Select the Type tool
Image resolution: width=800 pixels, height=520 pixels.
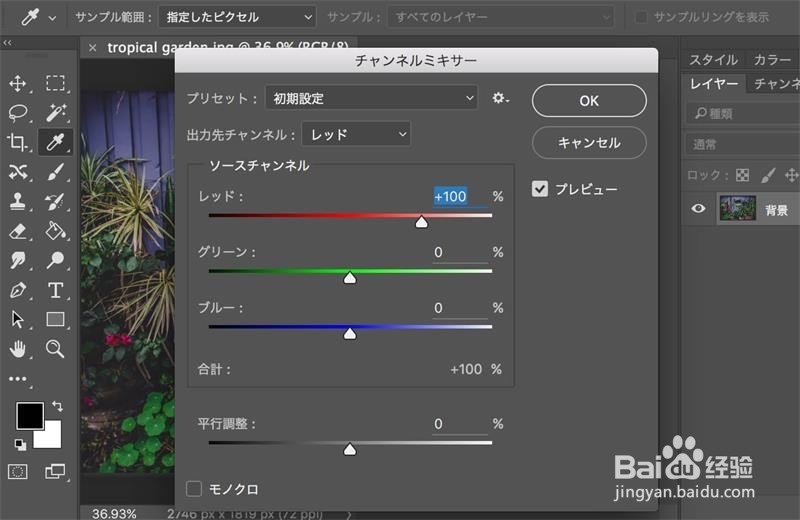(55, 290)
